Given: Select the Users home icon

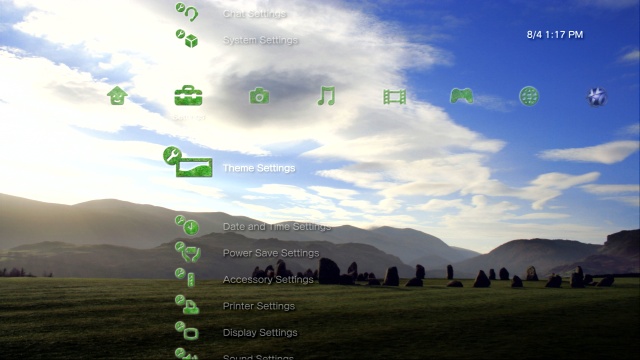Looking at the screenshot, I should pyautogui.click(x=117, y=96).
